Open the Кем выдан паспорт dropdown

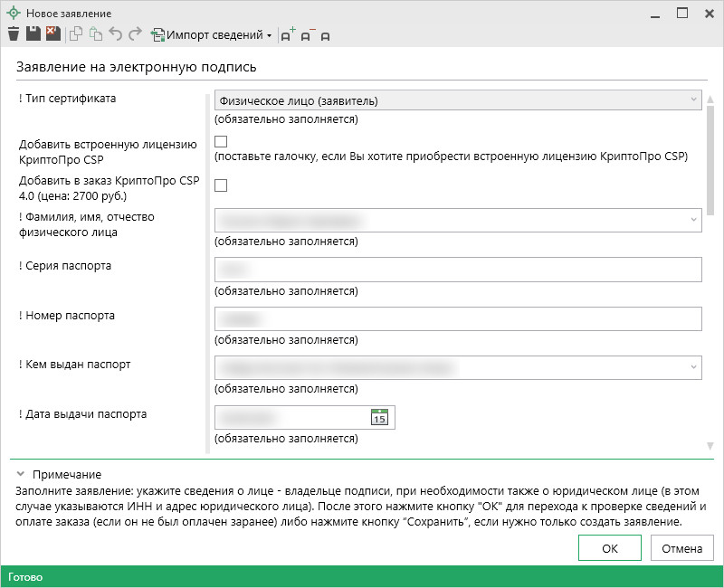click(x=693, y=367)
